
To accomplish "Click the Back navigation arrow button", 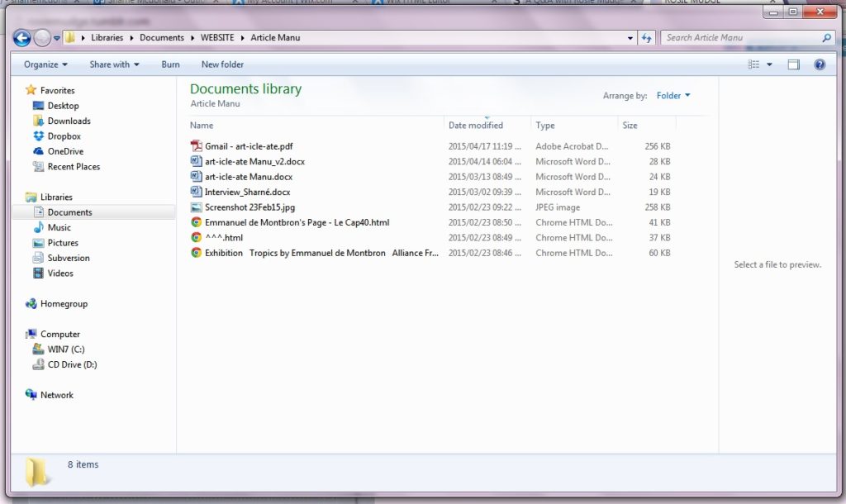I will pyautogui.click(x=21, y=38).
